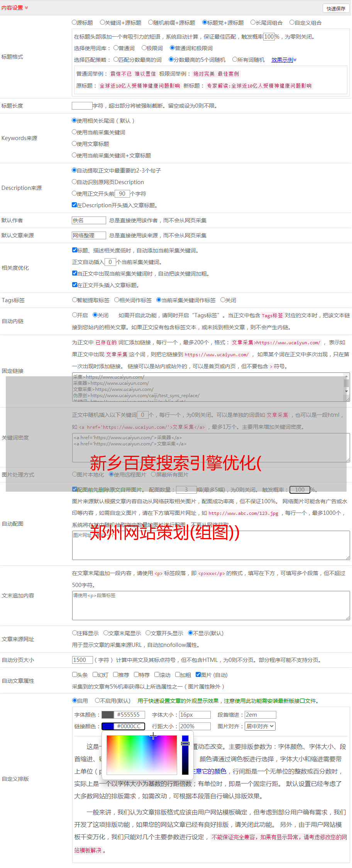Viewport: 352px width, 868px height.
Task: Click the 正文自动插入 count field
Action: 110,262
